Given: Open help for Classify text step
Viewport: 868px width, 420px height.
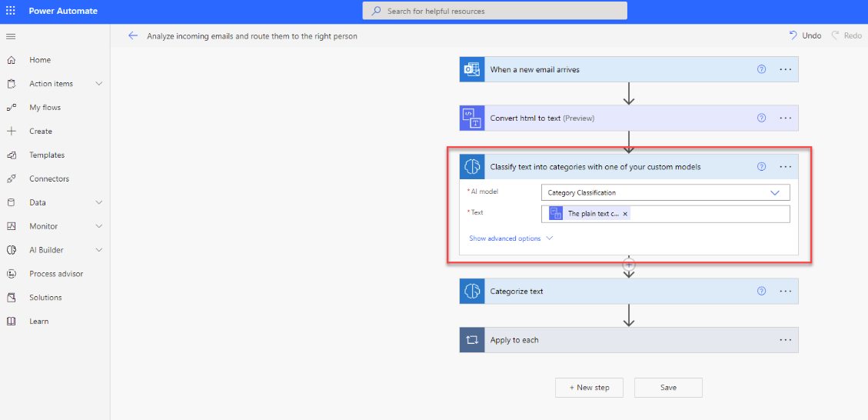Looking at the screenshot, I should 761,166.
